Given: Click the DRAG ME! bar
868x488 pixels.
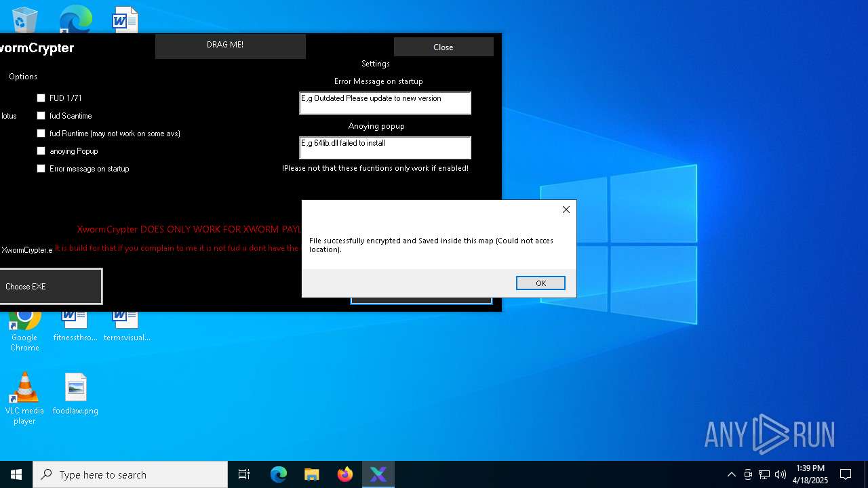Looking at the screenshot, I should (x=231, y=46).
